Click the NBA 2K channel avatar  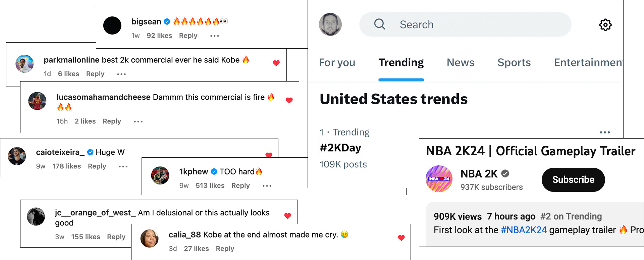[439, 179]
